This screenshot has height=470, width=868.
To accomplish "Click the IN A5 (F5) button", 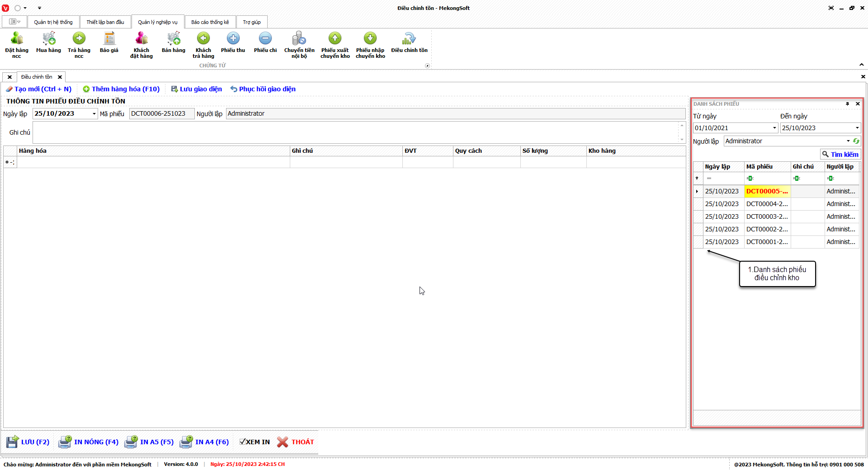I will pos(149,442).
